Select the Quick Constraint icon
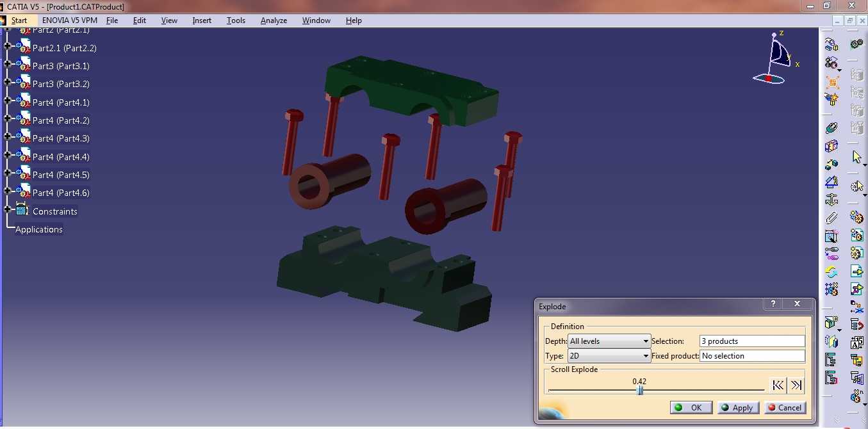 pos(831,236)
